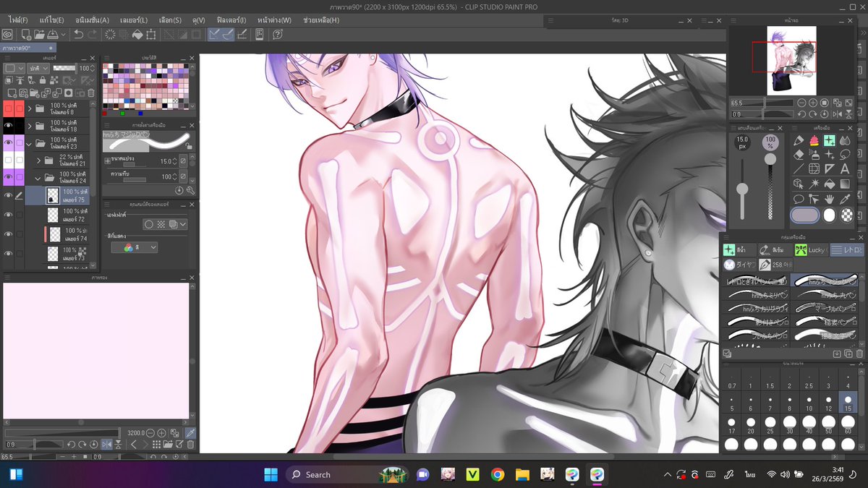Select the Lucky sub tool group tab
868x488 pixels.
coord(810,249)
